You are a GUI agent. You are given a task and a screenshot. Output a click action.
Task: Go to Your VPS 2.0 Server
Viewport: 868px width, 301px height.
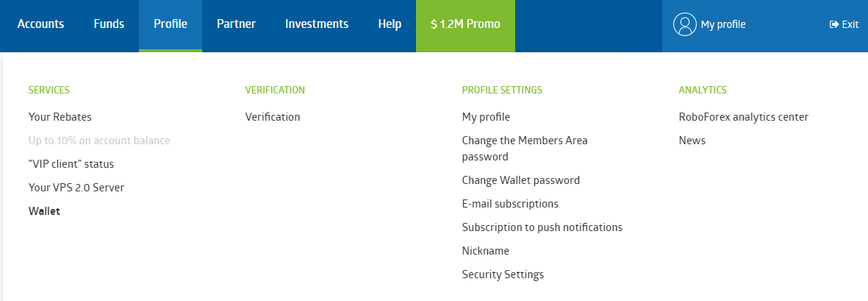pos(76,188)
